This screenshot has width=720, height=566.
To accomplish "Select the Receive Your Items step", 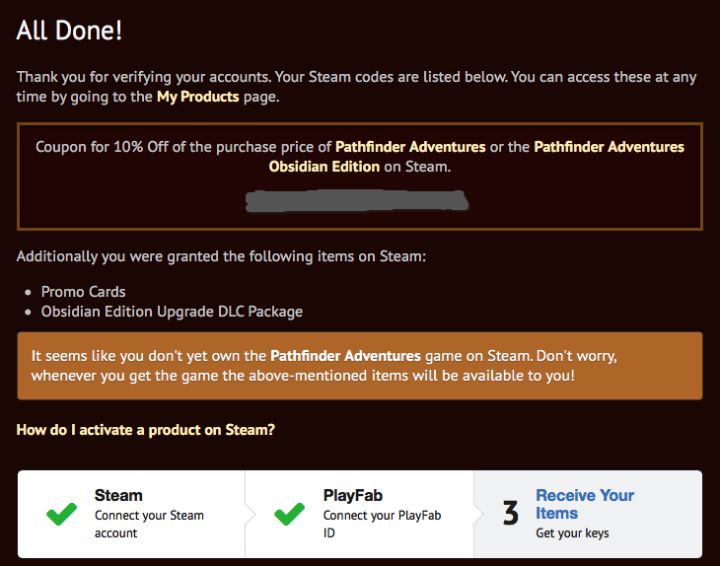I will pos(584,504).
